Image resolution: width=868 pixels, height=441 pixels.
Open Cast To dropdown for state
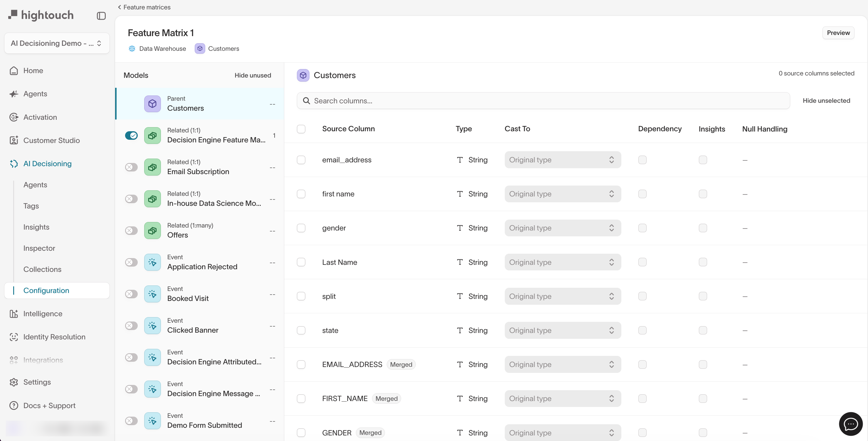pos(562,330)
